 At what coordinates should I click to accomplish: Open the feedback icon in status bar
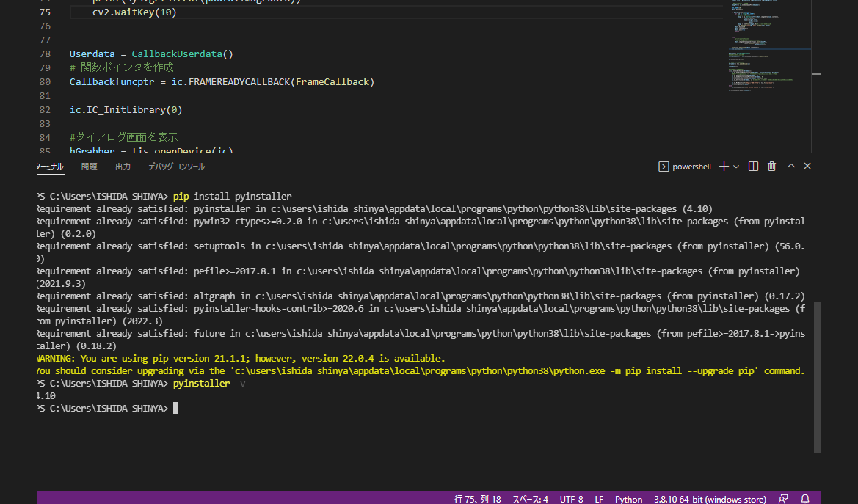click(x=783, y=499)
